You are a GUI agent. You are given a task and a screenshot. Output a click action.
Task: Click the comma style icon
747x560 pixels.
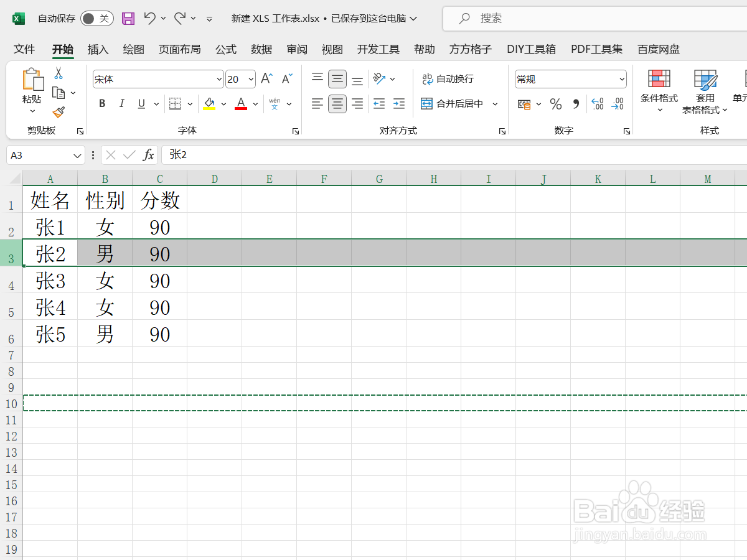(574, 104)
